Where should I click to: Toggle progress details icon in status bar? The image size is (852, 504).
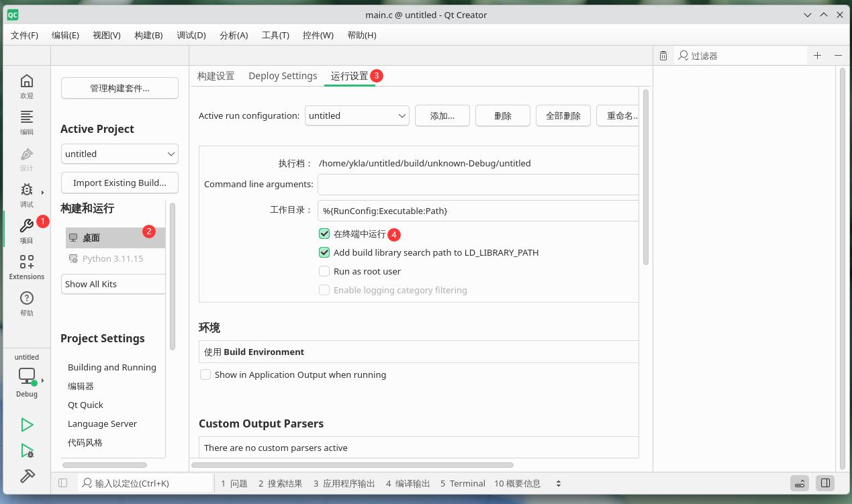pos(799,483)
